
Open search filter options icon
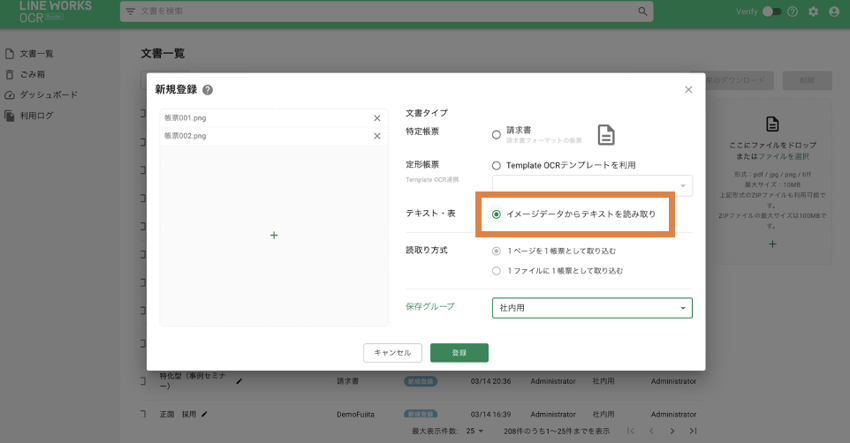pos(130,12)
